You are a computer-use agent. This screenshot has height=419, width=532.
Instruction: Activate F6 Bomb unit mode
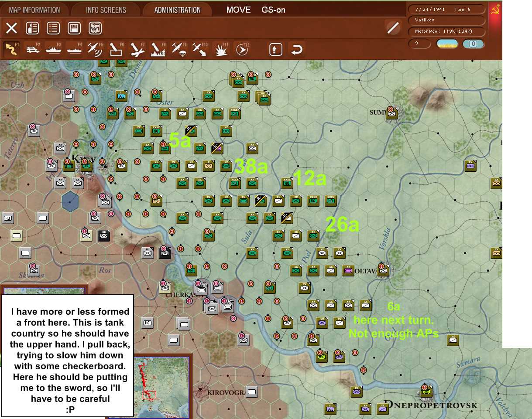117,49
